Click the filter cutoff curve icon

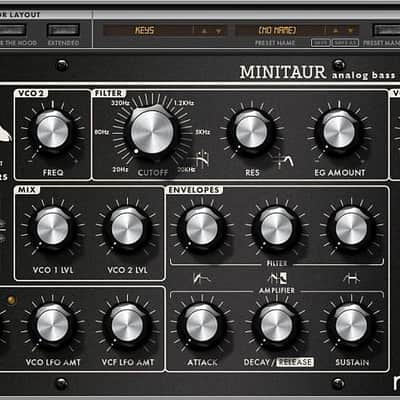pos(202,160)
